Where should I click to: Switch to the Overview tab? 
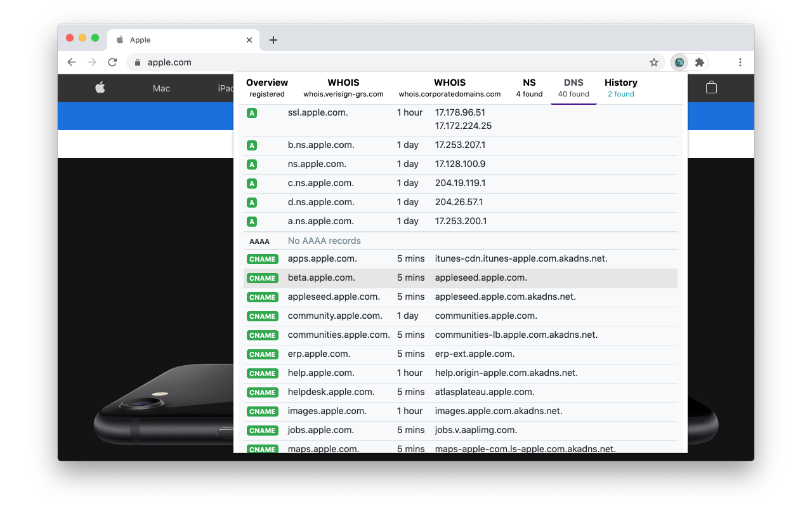(267, 88)
